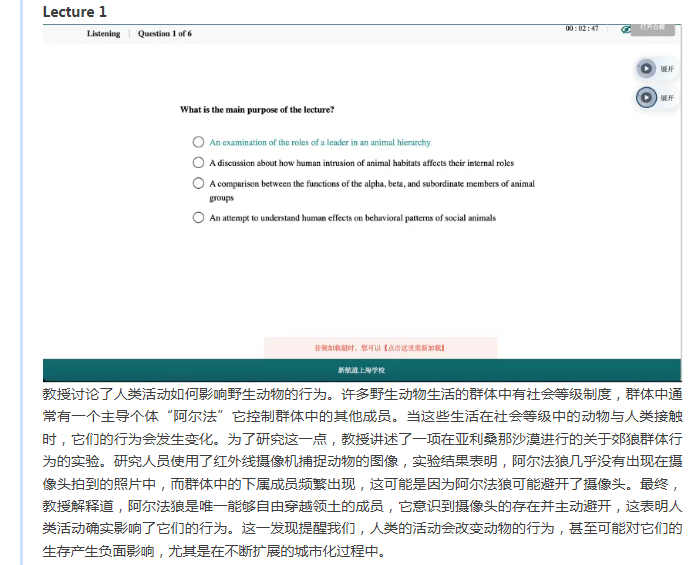Image resolution: width=690 pixels, height=565 pixels.
Task: Click the Chinese explanation paragraph below the quiz
Action: tap(362, 471)
